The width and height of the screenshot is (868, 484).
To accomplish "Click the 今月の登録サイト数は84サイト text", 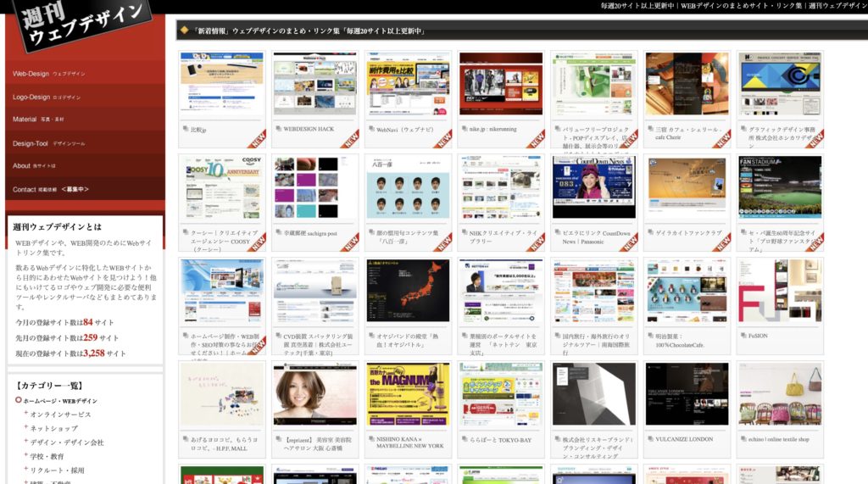I will (x=64, y=322).
